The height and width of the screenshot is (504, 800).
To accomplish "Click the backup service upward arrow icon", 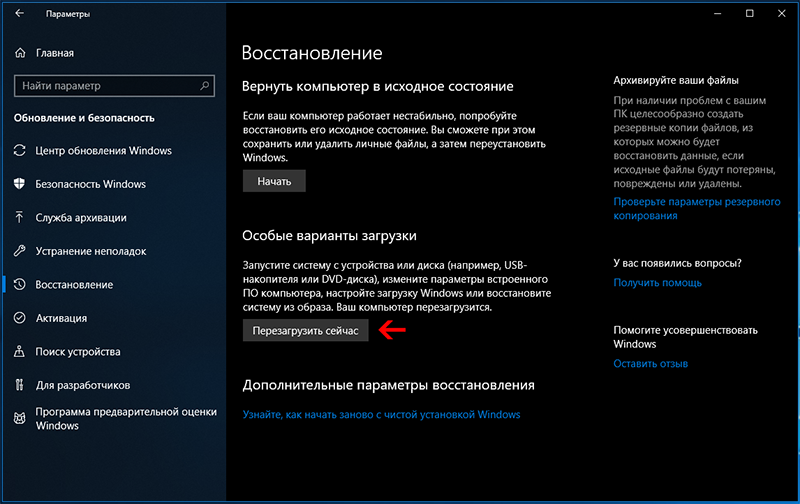I will [19, 217].
